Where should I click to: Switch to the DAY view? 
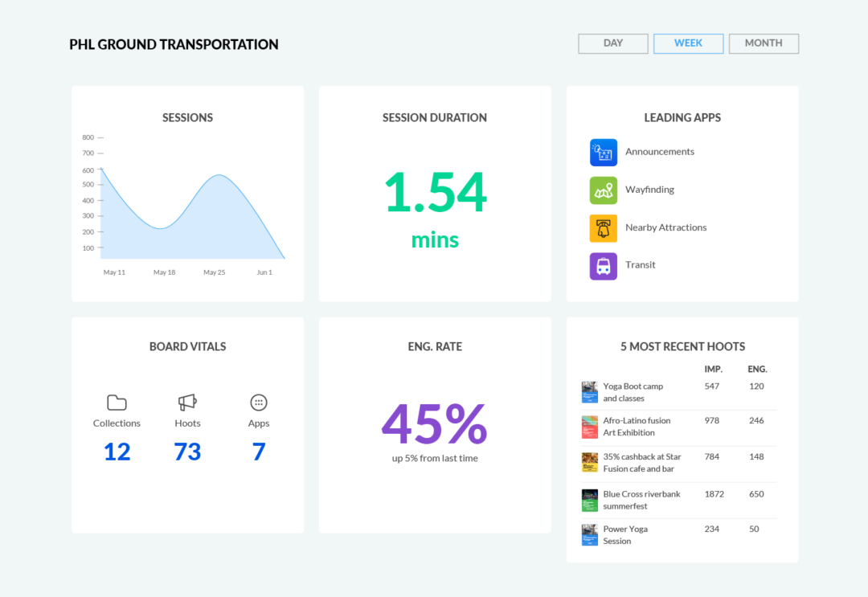(612, 43)
